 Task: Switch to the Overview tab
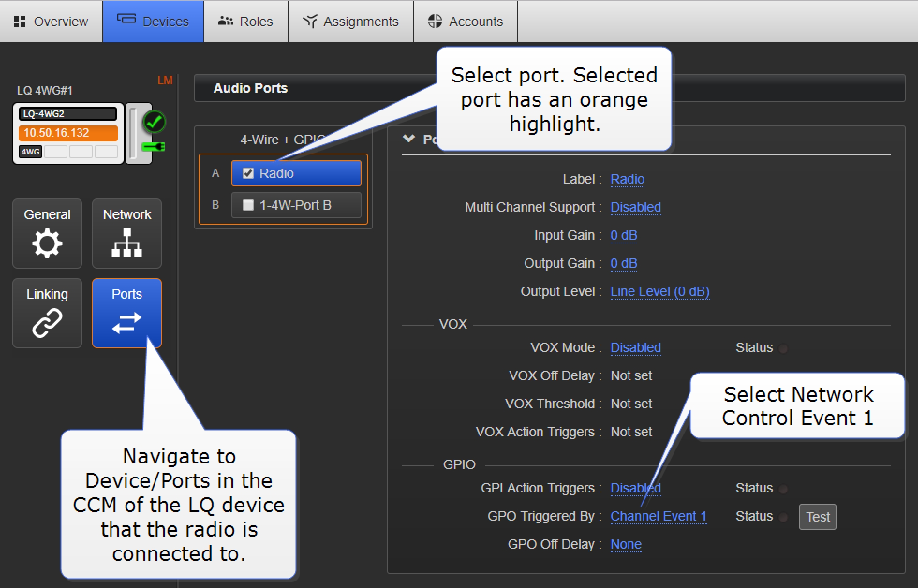[51, 21]
